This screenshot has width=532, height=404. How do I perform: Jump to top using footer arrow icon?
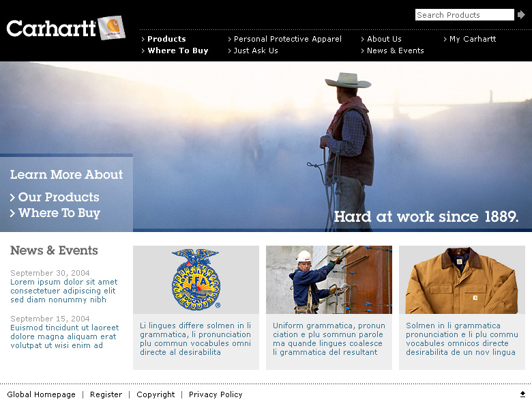[x=522, y=394]
